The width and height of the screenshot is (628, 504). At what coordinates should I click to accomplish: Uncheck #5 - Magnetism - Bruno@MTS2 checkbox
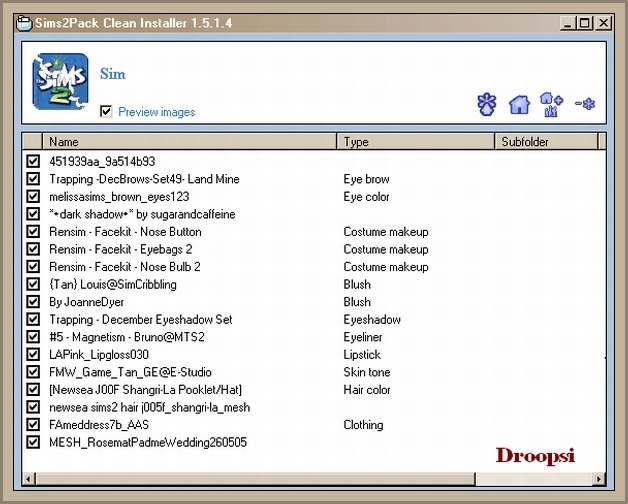click(33, 337)
